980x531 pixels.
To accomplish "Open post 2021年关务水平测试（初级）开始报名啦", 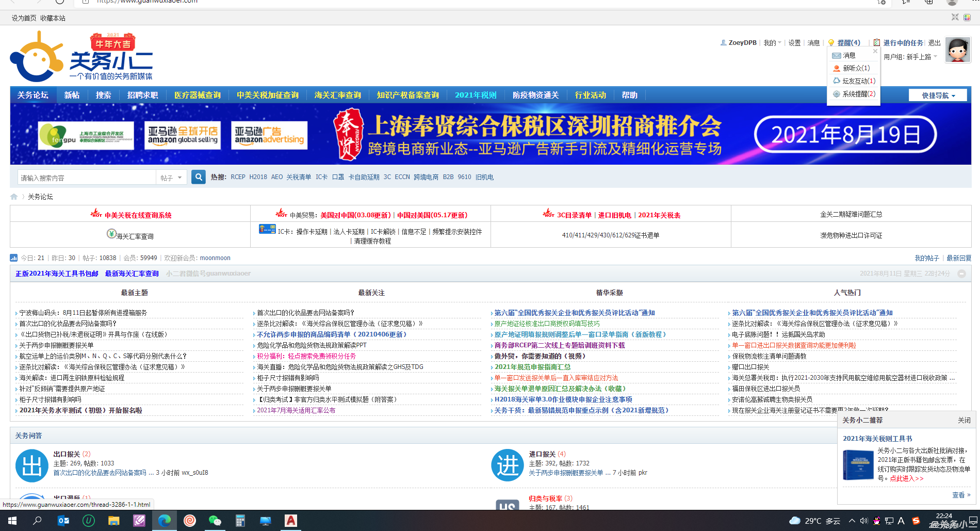I will (x=81, y=410).
